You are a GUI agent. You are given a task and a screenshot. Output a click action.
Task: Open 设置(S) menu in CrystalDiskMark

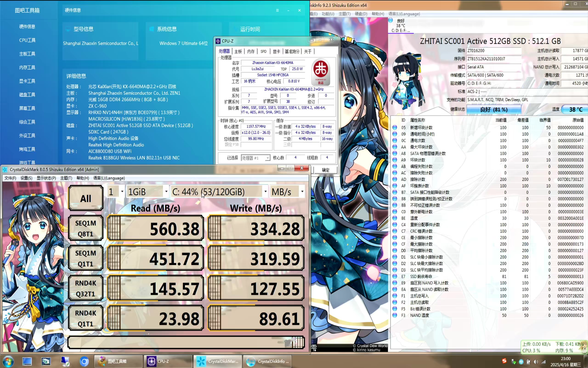26,178
